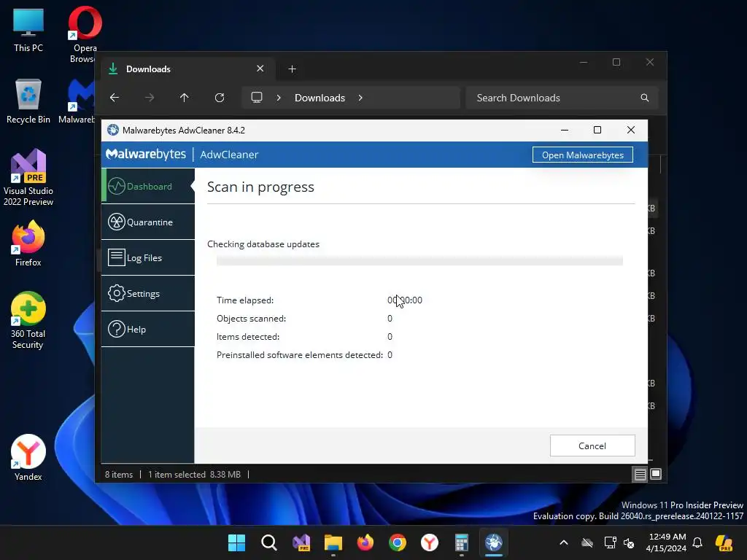Switch File Explorer to large icons view
747x560 pixels.
(656, 474)
